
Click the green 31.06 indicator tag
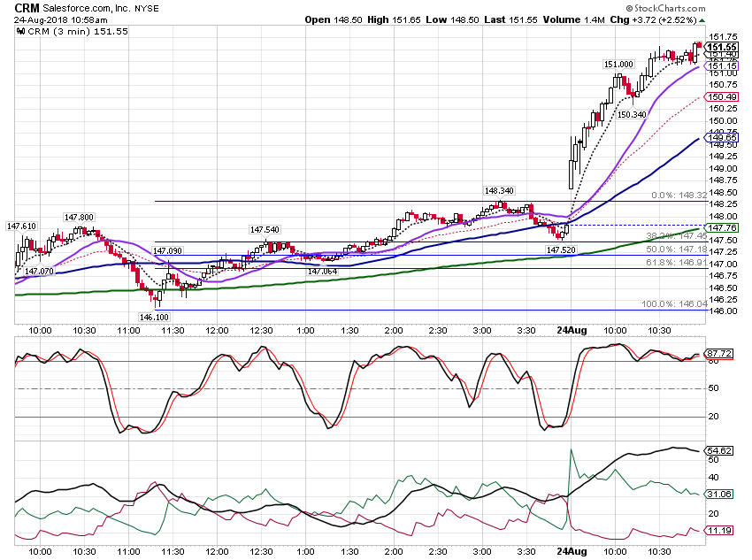(719, 494)
